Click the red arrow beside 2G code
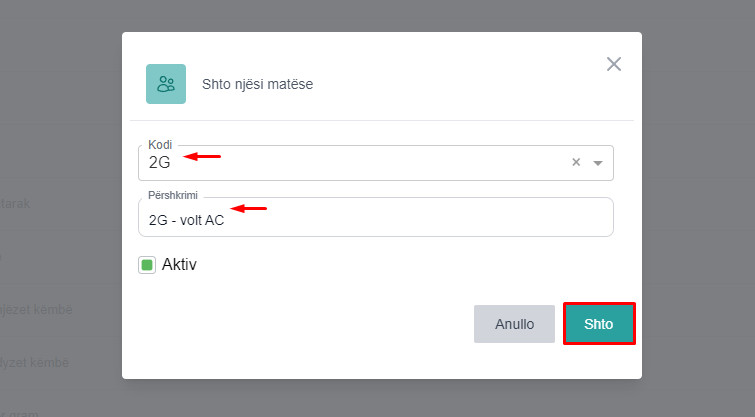Image resolution: width=755 pixels, height=417 pixels. 206,156
